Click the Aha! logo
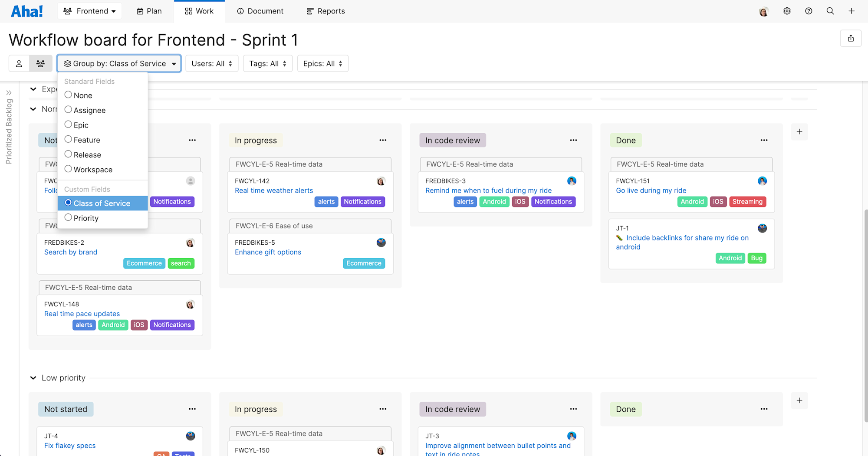 (27, 11)
